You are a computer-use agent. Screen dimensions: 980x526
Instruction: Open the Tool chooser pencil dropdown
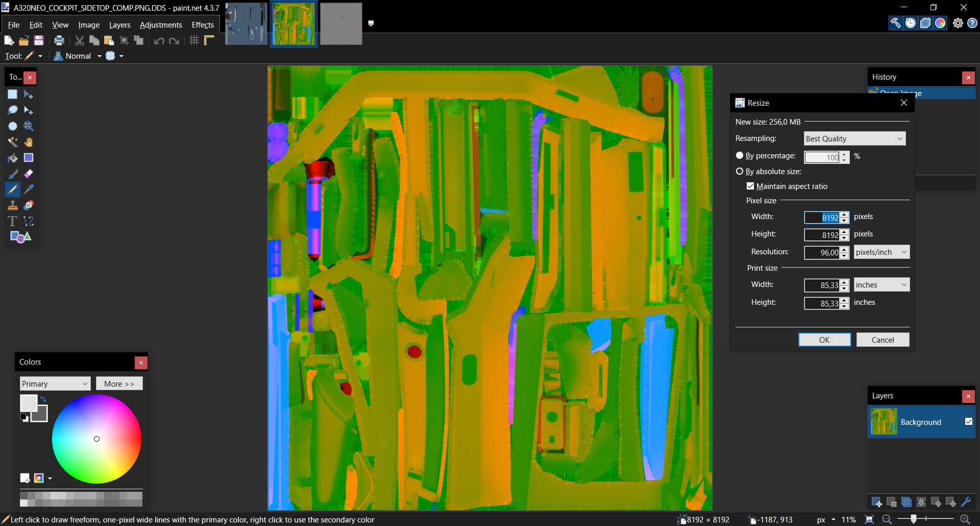(x=34, y=56)
